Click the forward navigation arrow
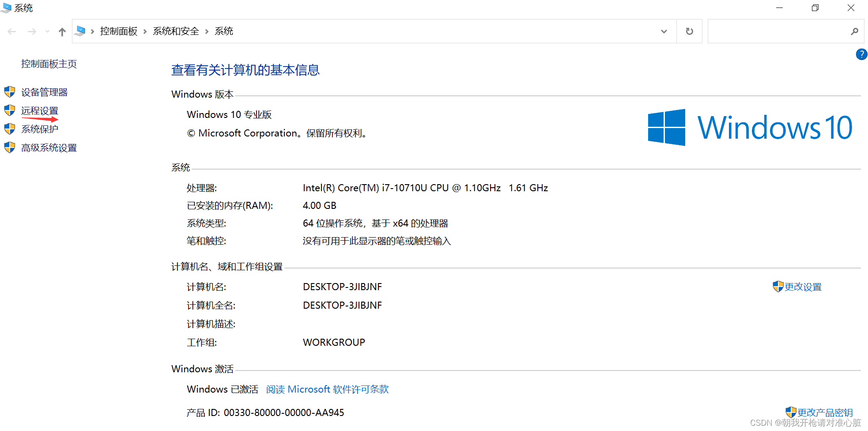 32,31
